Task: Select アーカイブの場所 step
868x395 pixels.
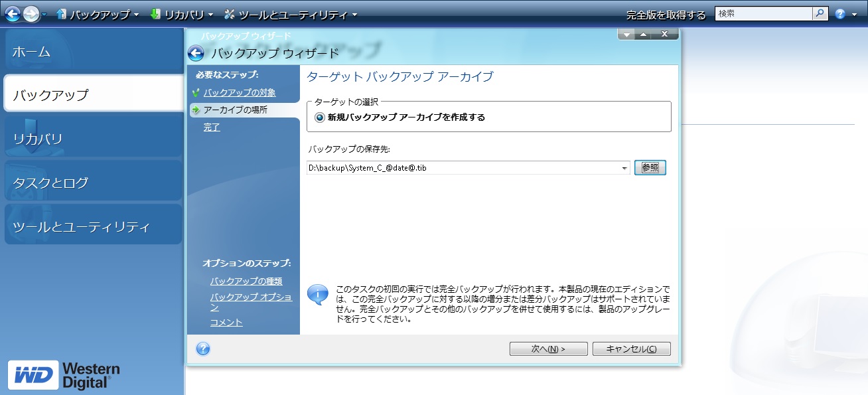Action: [x=236, y=110]
